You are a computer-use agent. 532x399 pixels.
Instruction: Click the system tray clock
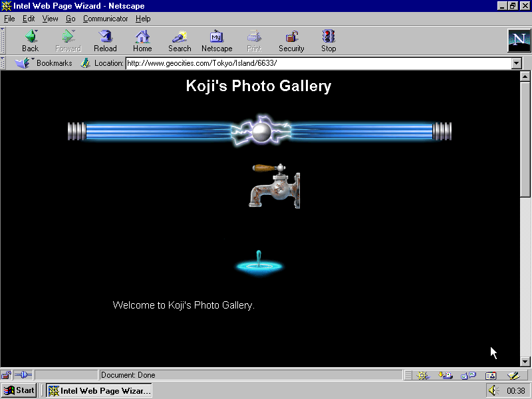[516, 391]
